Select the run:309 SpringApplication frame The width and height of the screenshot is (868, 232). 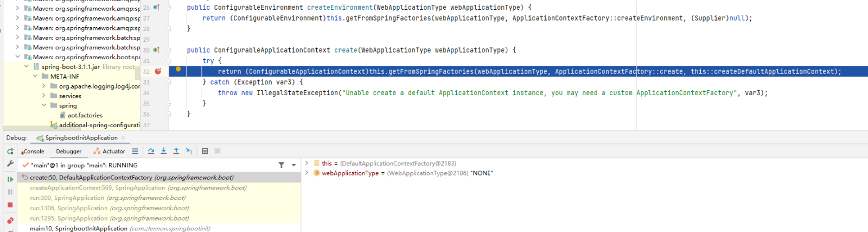tap(159, 198)
